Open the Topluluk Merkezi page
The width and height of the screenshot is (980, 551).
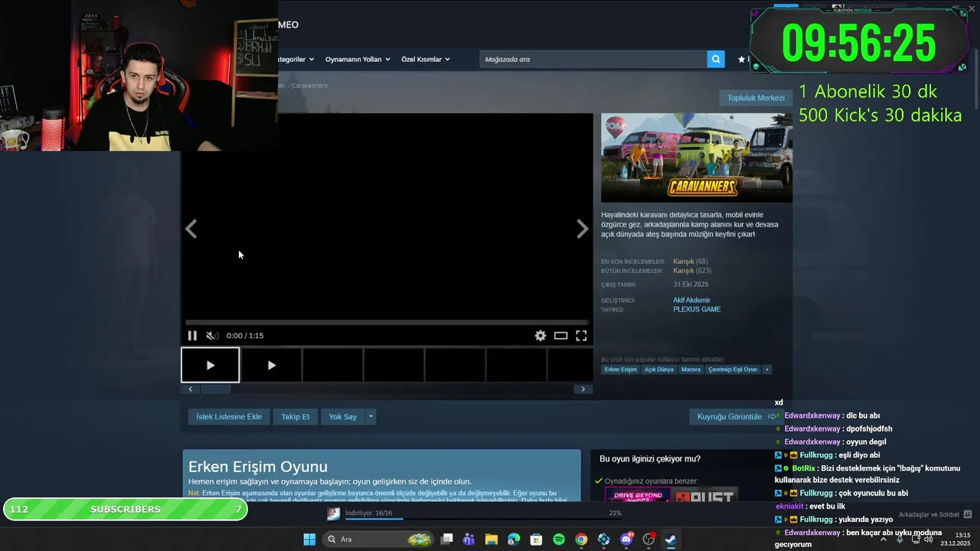pyautogui.click(x=756, y=98)
